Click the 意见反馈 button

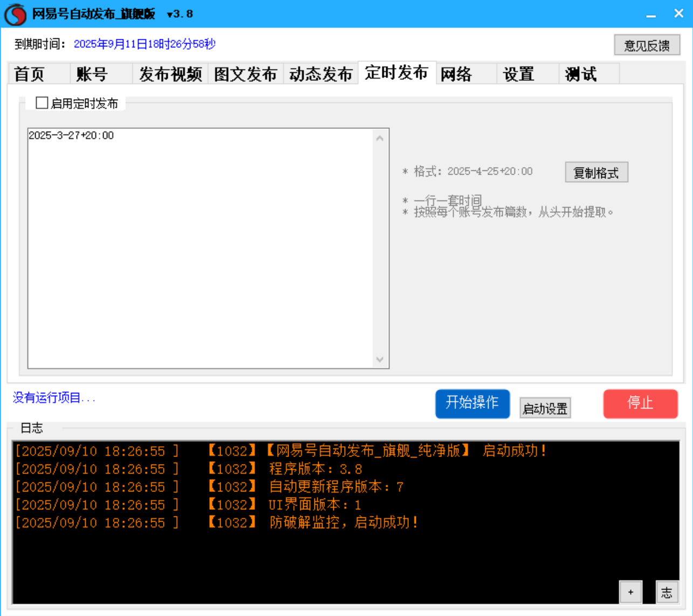647,45
